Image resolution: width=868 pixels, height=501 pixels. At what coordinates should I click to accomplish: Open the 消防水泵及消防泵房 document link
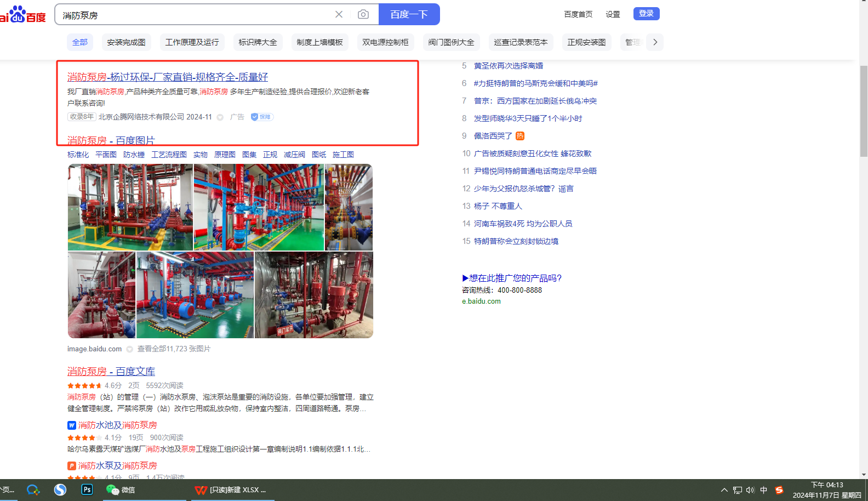pyautogui.click(x=118, y=466)
